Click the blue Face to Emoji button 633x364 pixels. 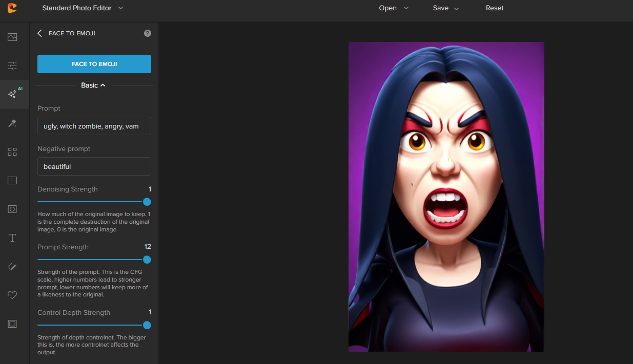pos(94,64)
